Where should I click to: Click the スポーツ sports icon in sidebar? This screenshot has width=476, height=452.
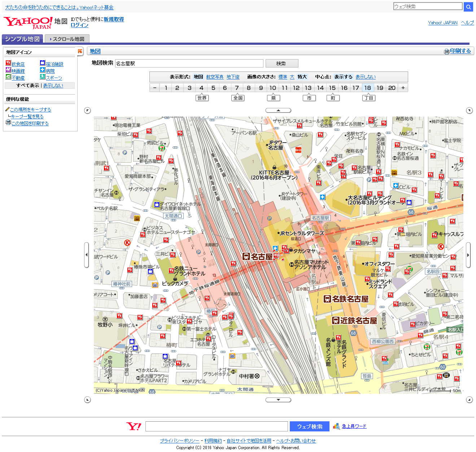pyautogui.click(x=43, y=77)
